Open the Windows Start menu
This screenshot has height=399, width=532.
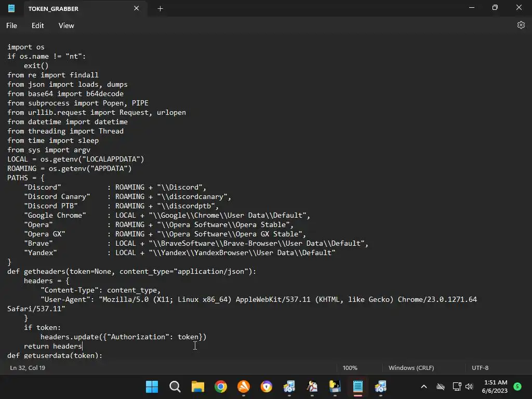coord(152,387)
